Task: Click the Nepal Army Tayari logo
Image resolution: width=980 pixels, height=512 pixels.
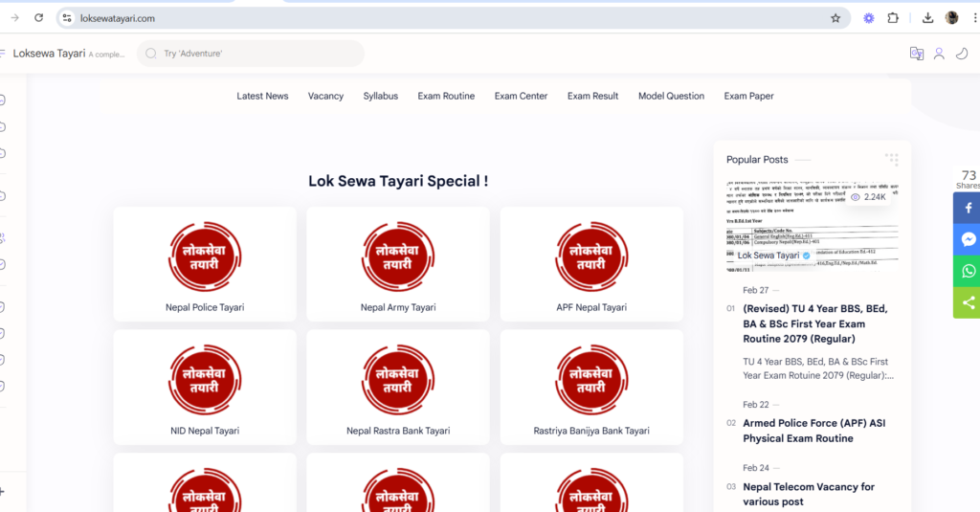Action: click(398, 256)
